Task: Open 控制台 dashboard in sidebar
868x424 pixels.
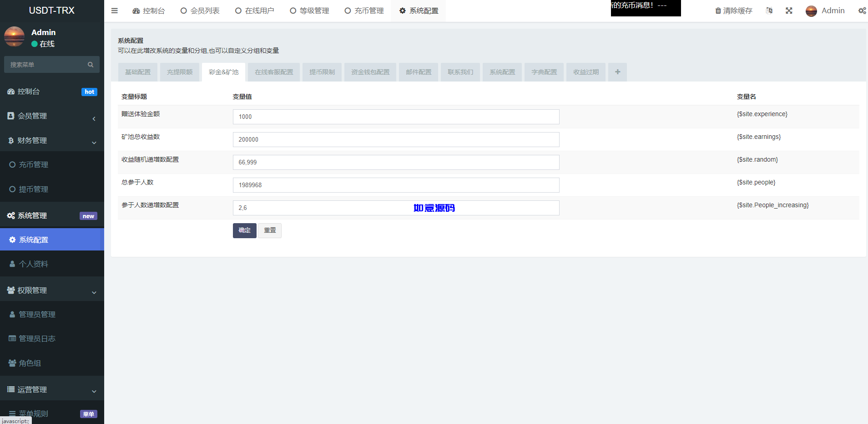Action: [x=52, y=92]
